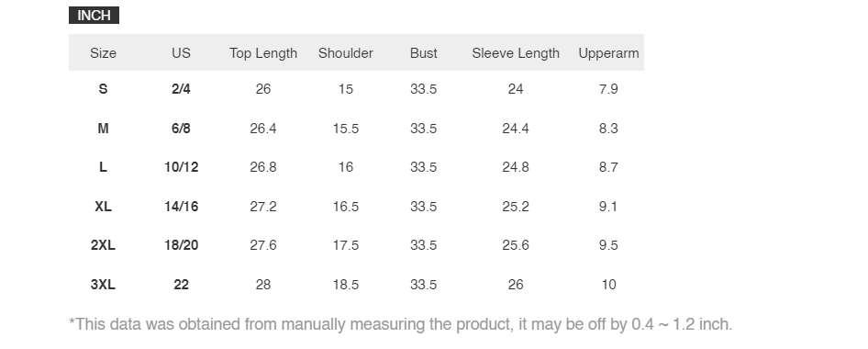Viewport: 868px width, 349px height.
Task: Select the Sleeve Length column header
Action: point(516,53)
